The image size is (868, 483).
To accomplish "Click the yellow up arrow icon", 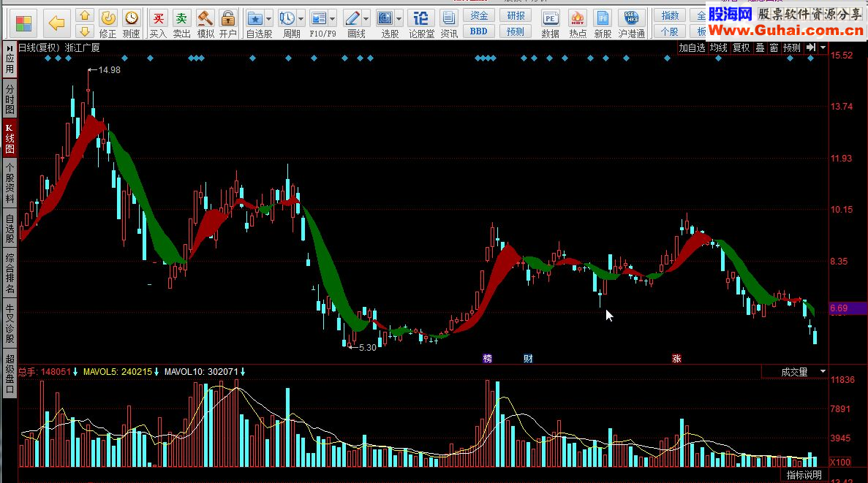I will (x=84, y=16).
